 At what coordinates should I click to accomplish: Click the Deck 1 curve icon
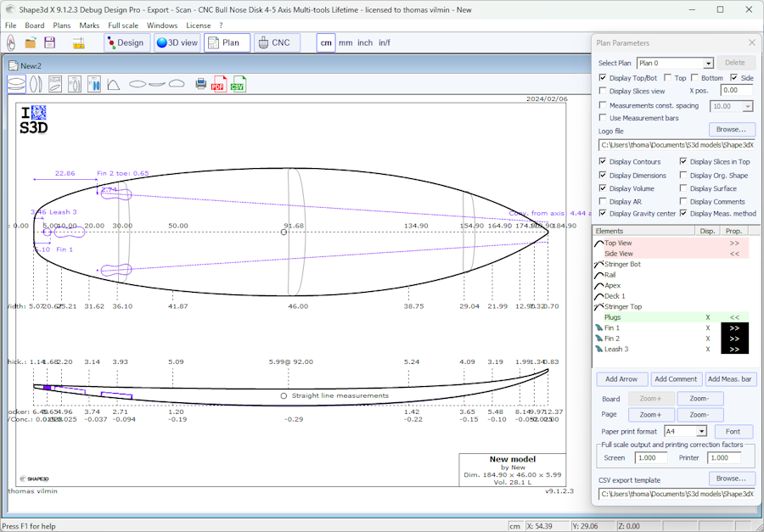(598, 296)
